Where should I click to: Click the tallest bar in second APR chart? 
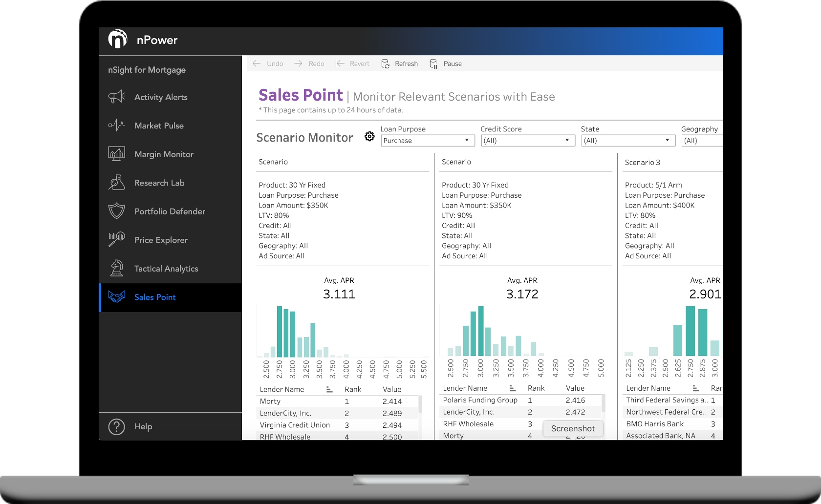click(x=481, y=331)
